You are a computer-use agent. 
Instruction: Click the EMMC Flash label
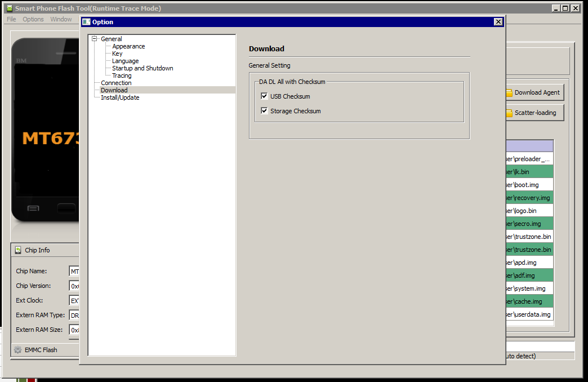pyautogui.click(x=41, y=350)
